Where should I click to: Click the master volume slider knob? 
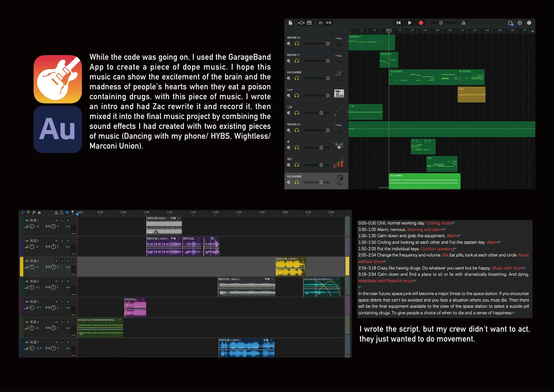tap(441, 23)
